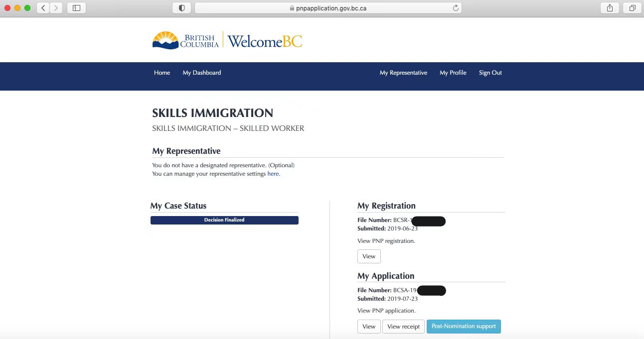Go to Home in navigation bar
The height and width of the screenshot is (339, 644).
coord(162,73)
